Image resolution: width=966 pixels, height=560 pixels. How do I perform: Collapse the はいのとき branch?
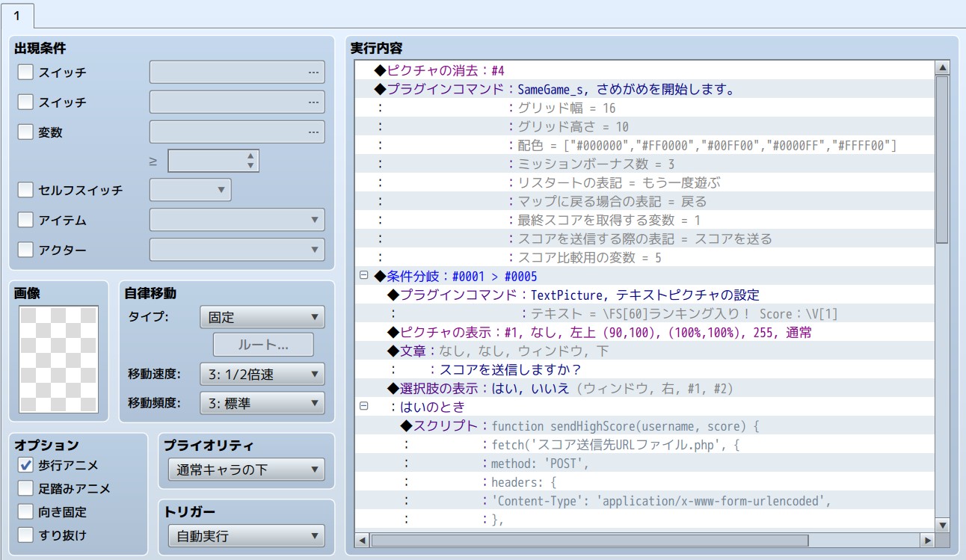[x=363, y=407]
